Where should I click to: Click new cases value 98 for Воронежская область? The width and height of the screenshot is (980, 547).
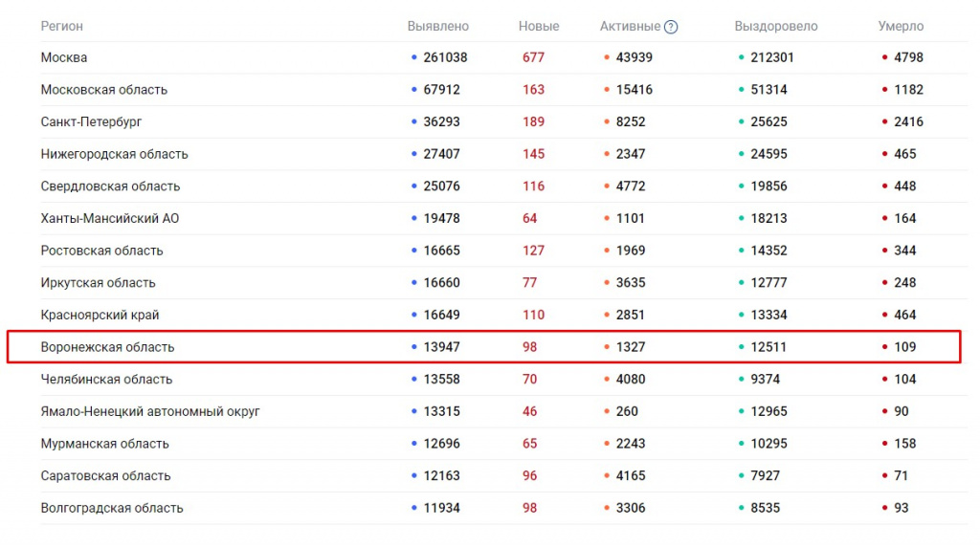(529, 347)
